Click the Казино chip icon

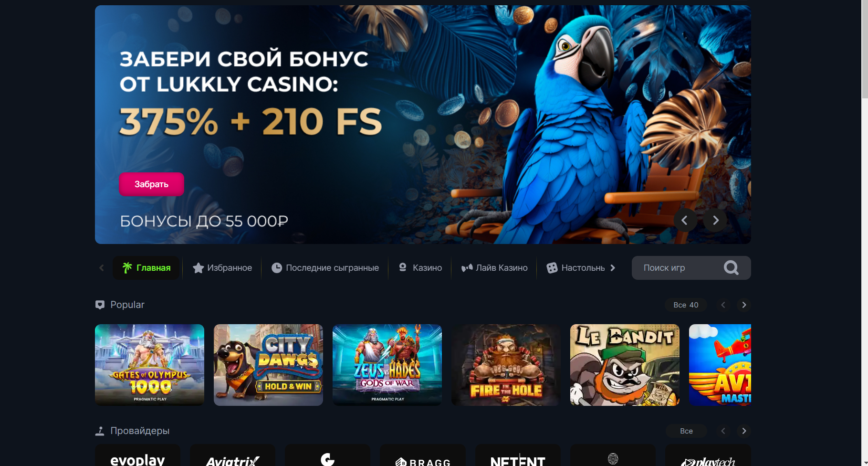[403, 267]
